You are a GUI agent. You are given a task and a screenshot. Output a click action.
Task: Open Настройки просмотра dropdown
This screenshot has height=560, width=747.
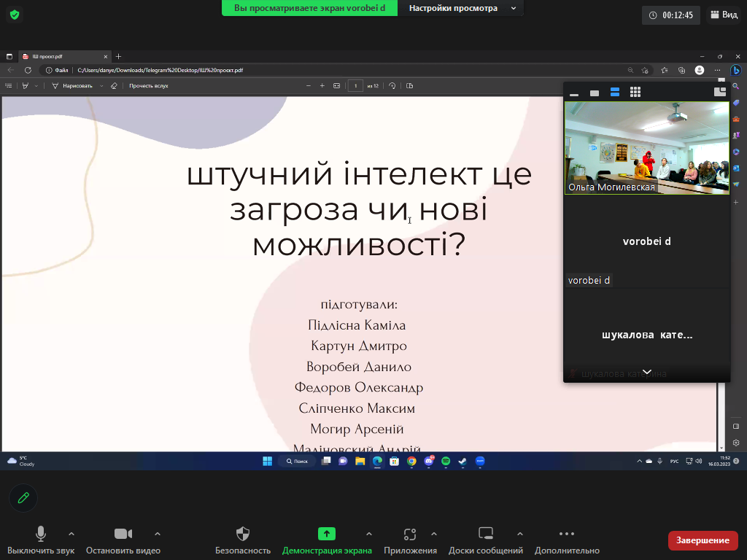[461, 8]
